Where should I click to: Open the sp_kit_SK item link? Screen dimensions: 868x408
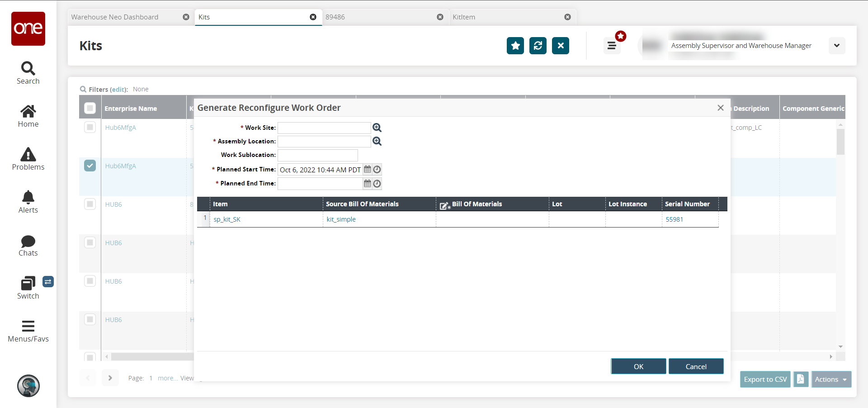click(x=227, y=219)
